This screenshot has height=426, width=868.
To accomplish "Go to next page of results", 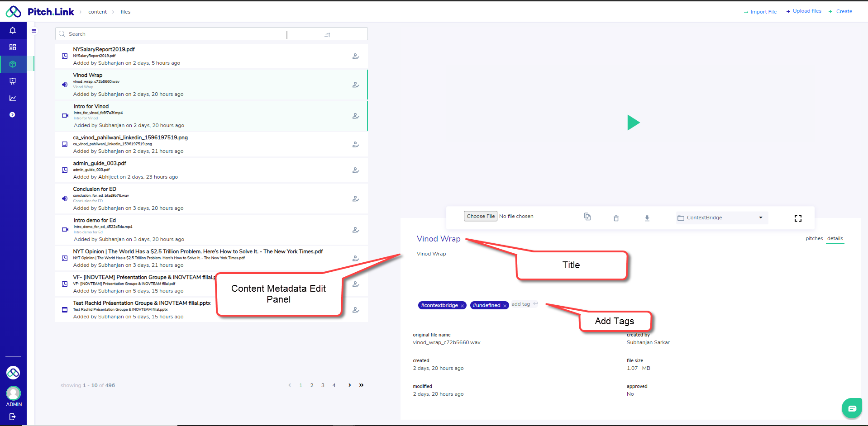I will tap(349, 385).
